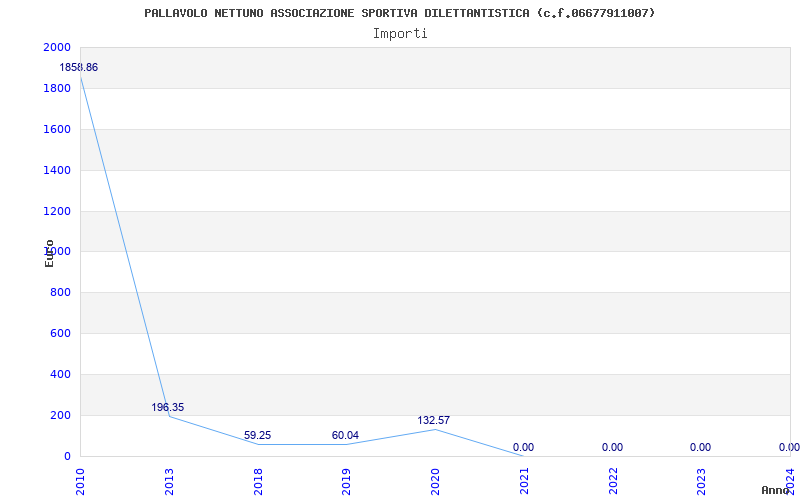Click the 1600 y-axis tick label
The image size is (800, 500).
point(58,129)
